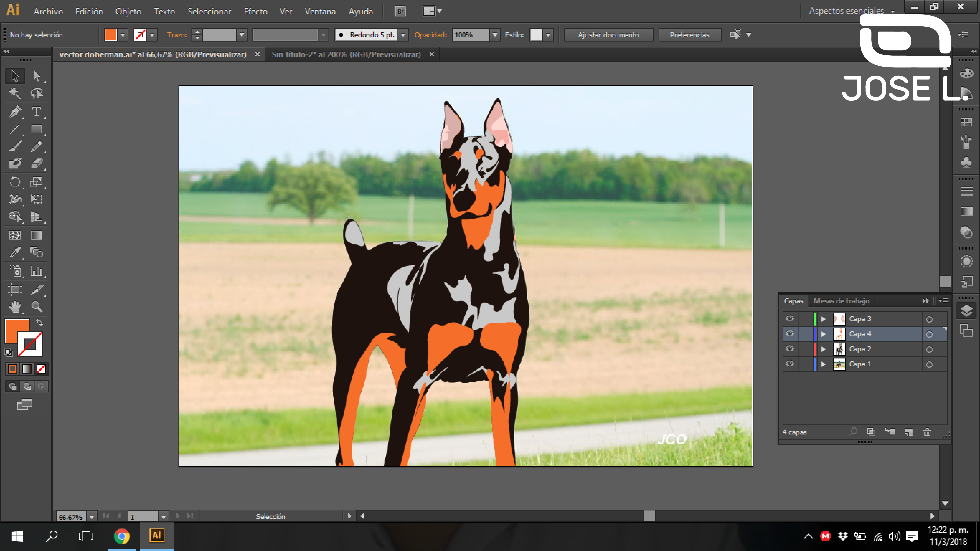Open Aspectos esenciales workspace switcher

pos(852,11)
